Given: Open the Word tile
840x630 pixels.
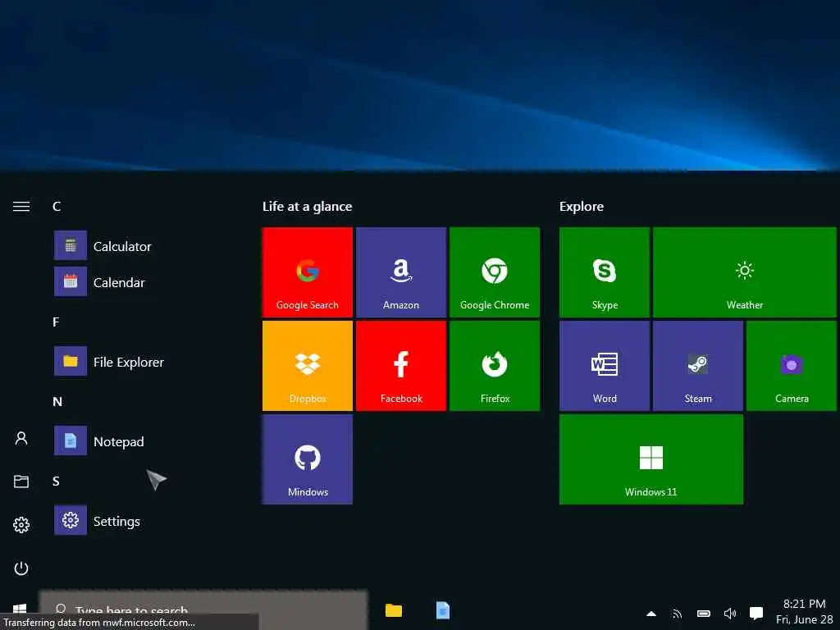Looking at the screenshot, I should click(605, 366).
